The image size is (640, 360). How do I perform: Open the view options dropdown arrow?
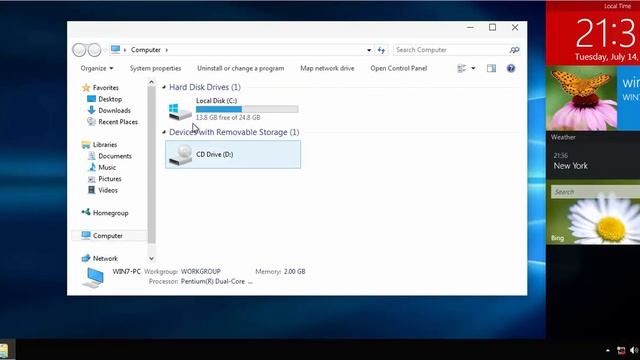(x=473, y=68)
